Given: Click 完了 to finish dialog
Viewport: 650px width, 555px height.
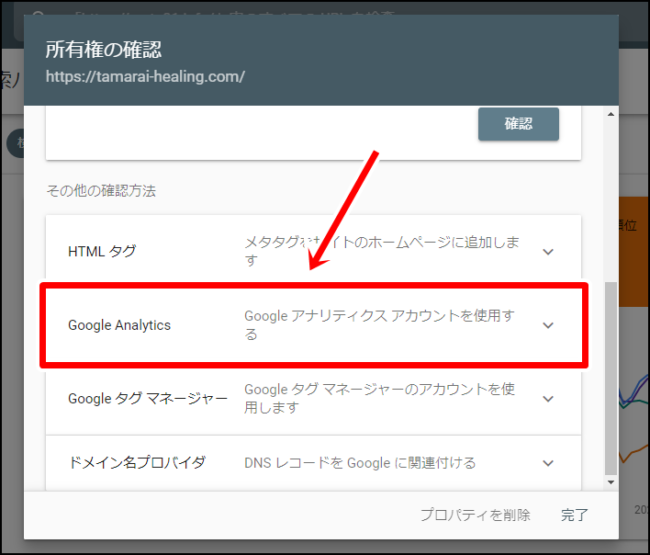Looking at the screenshot, I should [x=574, y=515].
